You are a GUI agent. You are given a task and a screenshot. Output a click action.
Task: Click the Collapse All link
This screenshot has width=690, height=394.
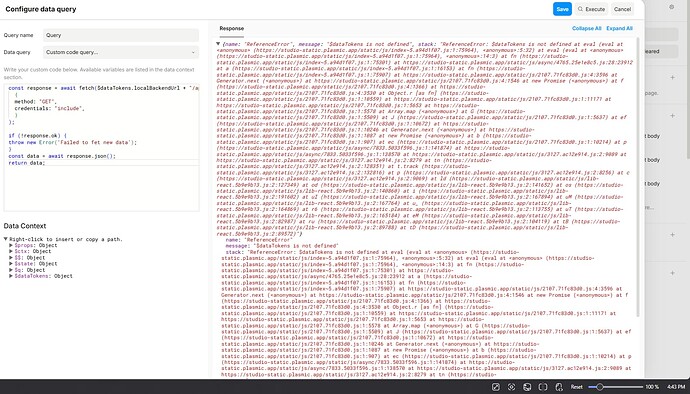tap(586, 28)
